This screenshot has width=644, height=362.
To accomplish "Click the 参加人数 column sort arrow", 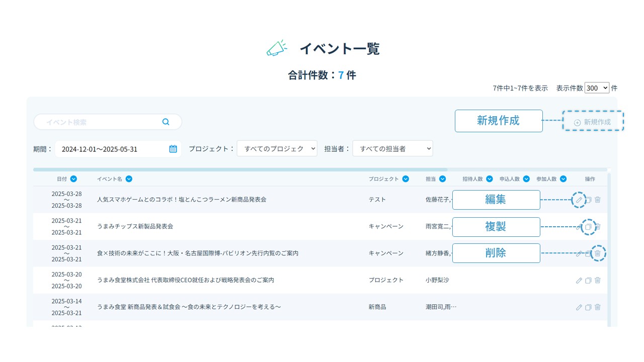I will tap(563, 179).
